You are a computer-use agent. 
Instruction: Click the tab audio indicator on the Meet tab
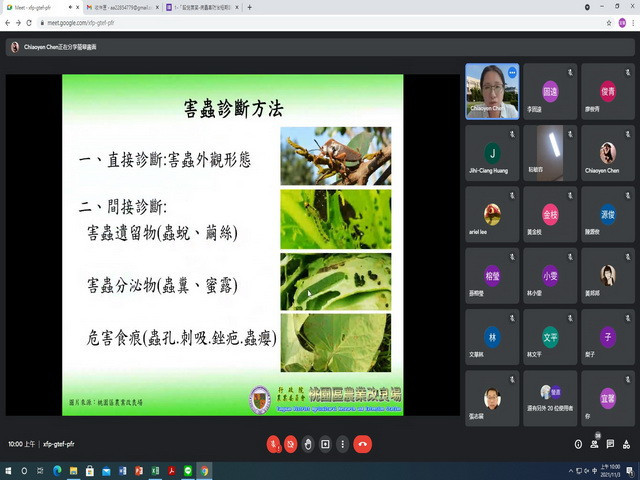71,7
